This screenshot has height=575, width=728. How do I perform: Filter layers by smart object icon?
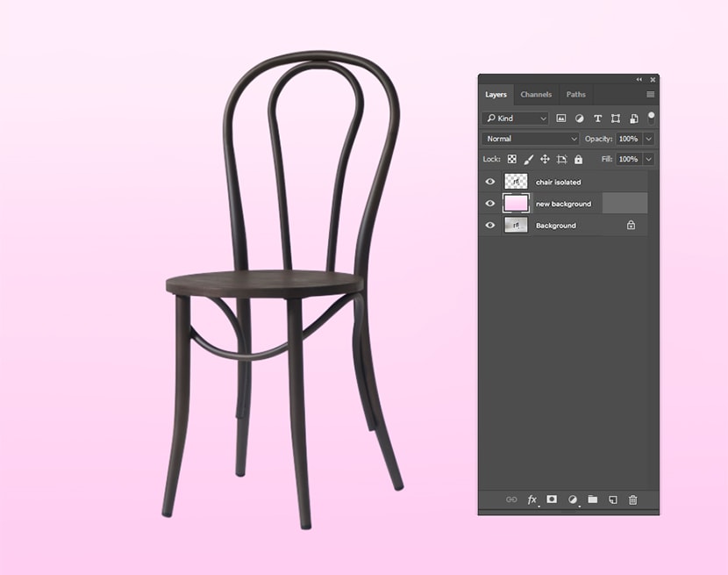tap(634, 119)
